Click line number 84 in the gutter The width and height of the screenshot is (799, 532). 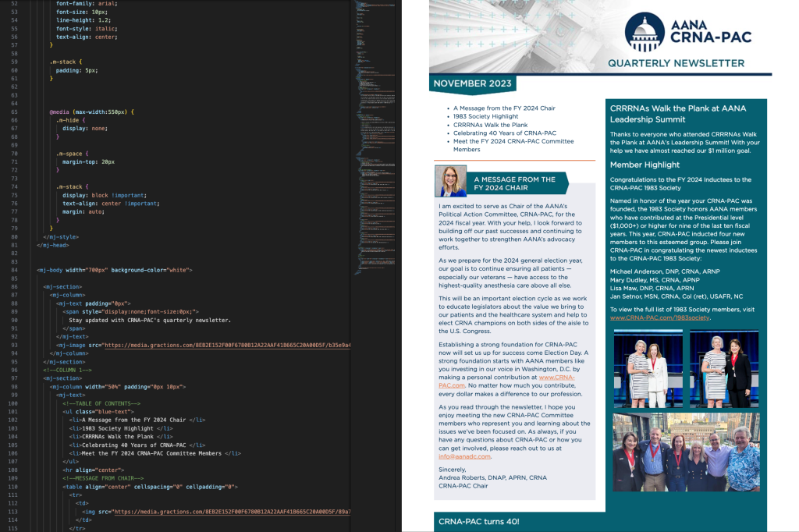click(x=14, y=270)
